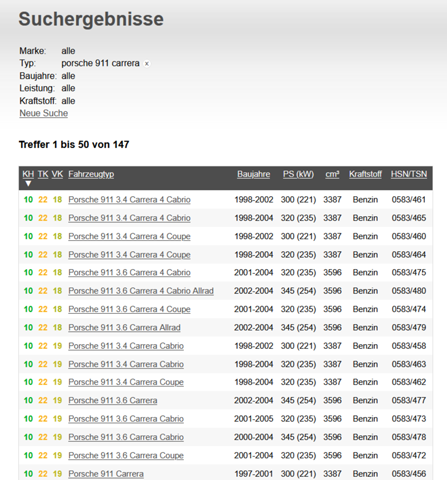Image resolution: width=447 pixels, height=480 pixels.
Task: Click the sort arrow under KH
Action: point(28,184)
